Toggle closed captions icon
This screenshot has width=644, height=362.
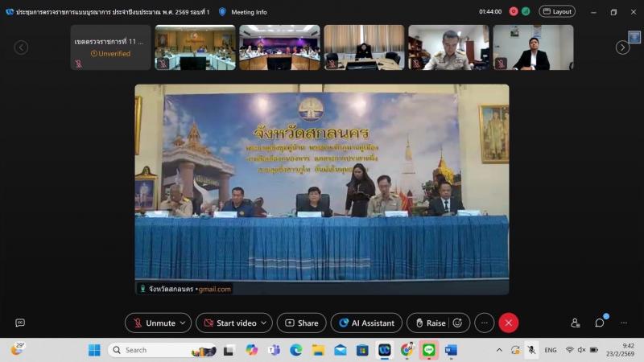[x=20, y=323]
